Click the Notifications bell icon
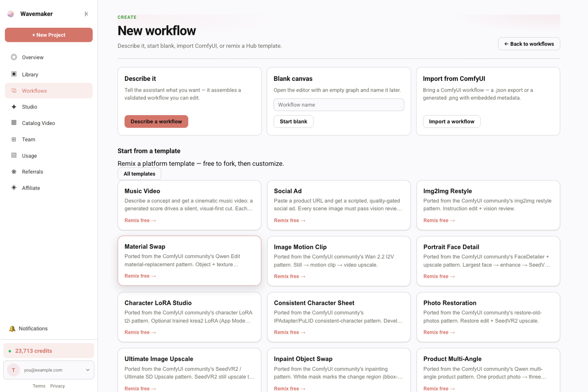The image size is (588, 392). pyautogui.click(x=12, y=328)
